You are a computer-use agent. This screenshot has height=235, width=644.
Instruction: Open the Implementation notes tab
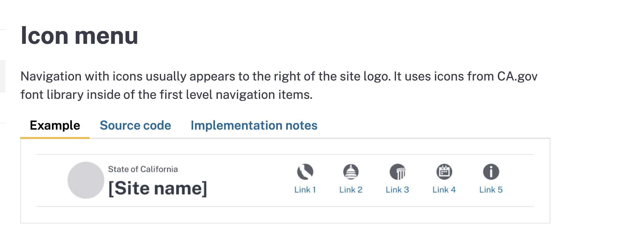(x=254, y=126)
